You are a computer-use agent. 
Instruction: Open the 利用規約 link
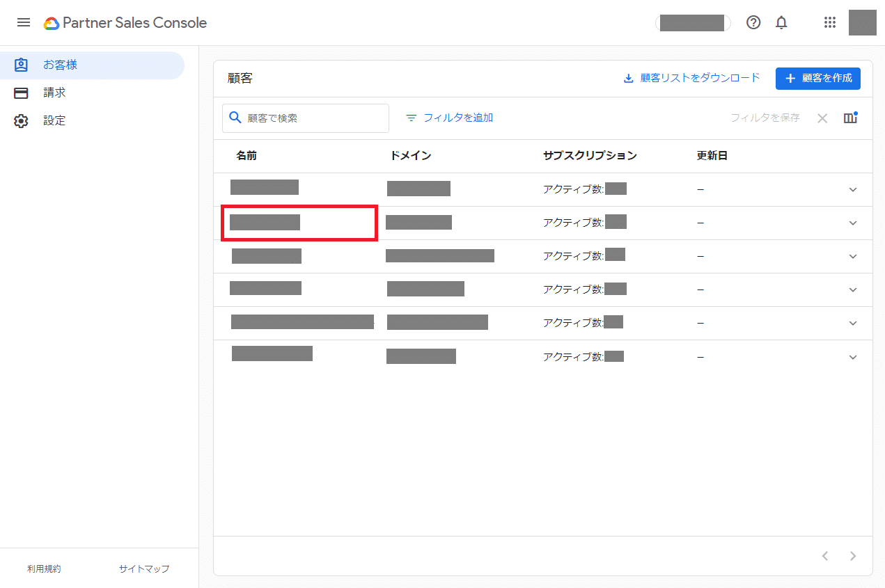pos(44,569)
